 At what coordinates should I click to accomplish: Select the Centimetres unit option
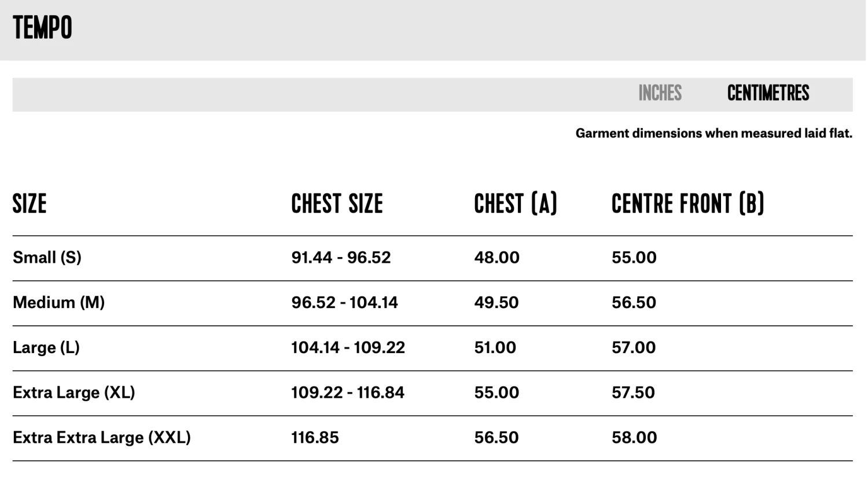[768, 93]
